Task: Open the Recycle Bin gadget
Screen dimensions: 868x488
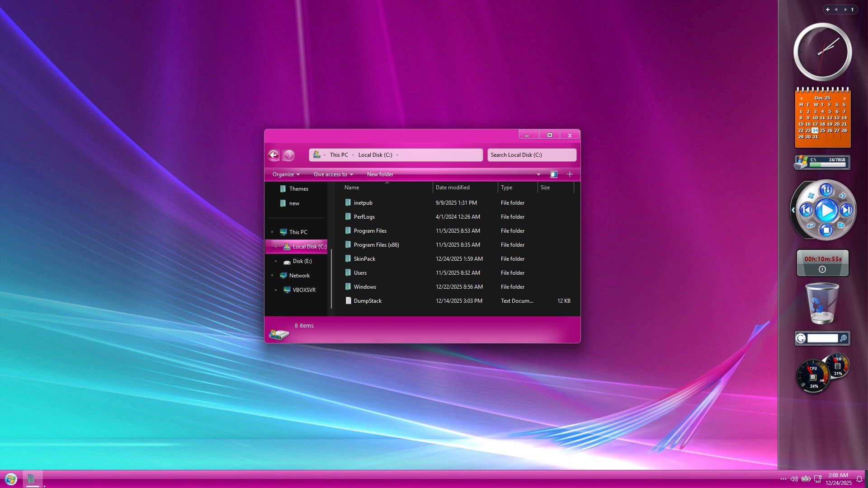Action: (x=822, y=304)
